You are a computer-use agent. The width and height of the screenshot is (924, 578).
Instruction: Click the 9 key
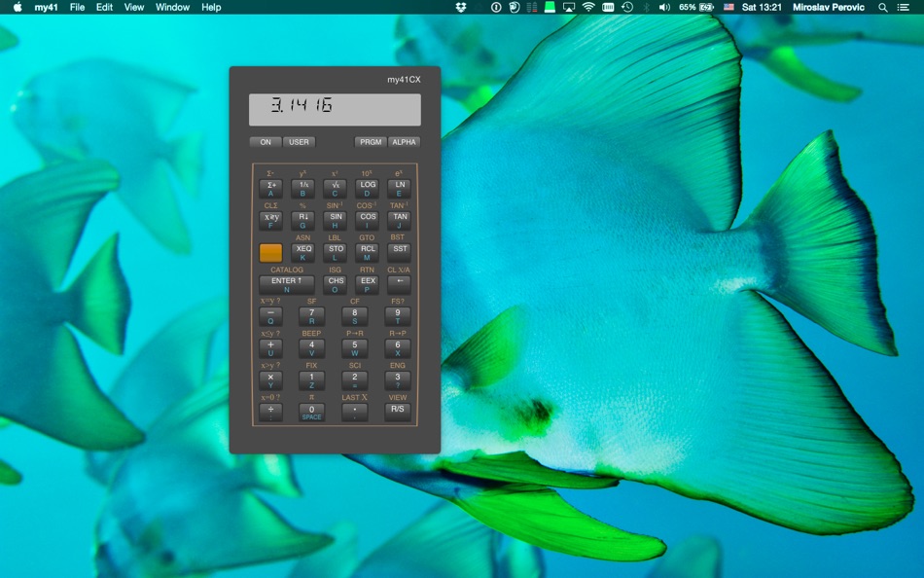tap(398, 316)
